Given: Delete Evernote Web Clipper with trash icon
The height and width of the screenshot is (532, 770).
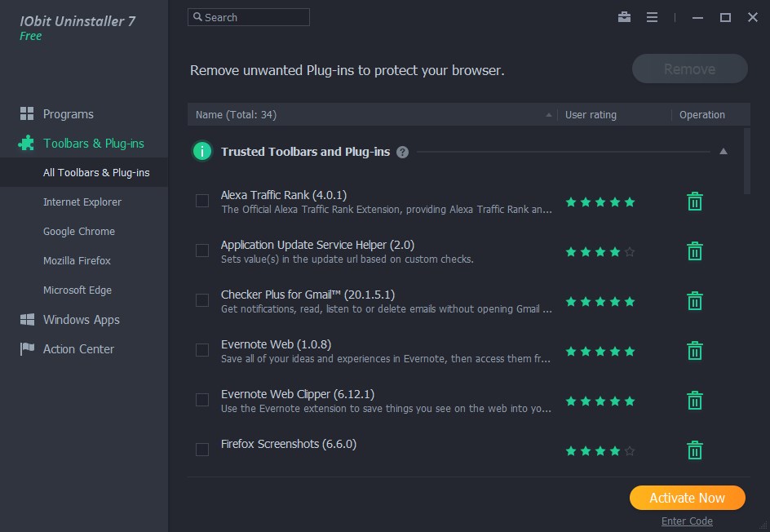Looking at the screenshot, I should (x=694, y=401).
